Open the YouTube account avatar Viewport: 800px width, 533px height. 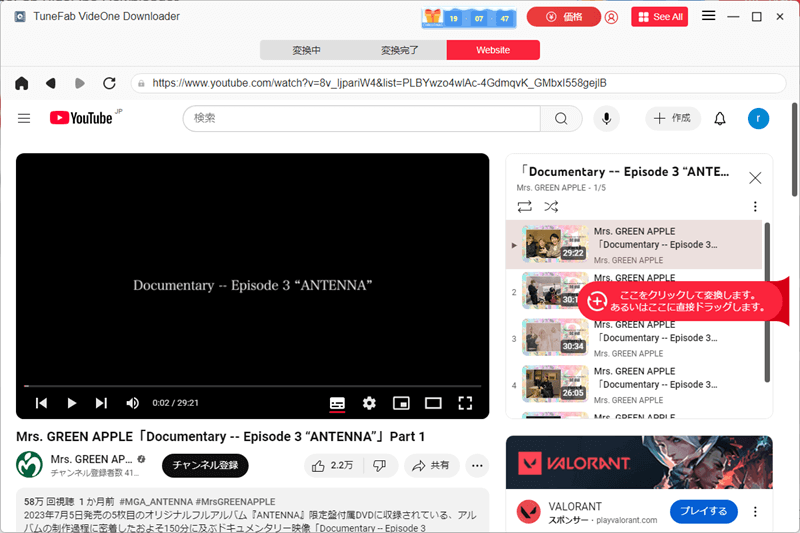point(758,118)
